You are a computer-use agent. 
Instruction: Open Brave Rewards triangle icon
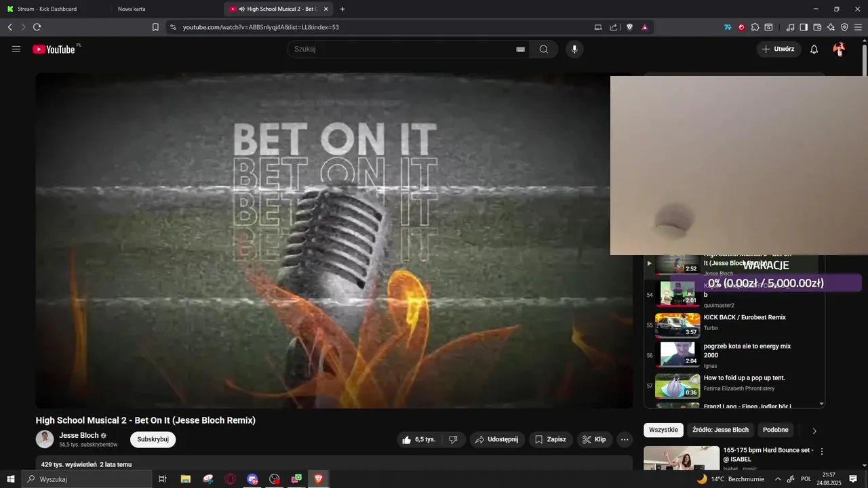click(644, 27)
